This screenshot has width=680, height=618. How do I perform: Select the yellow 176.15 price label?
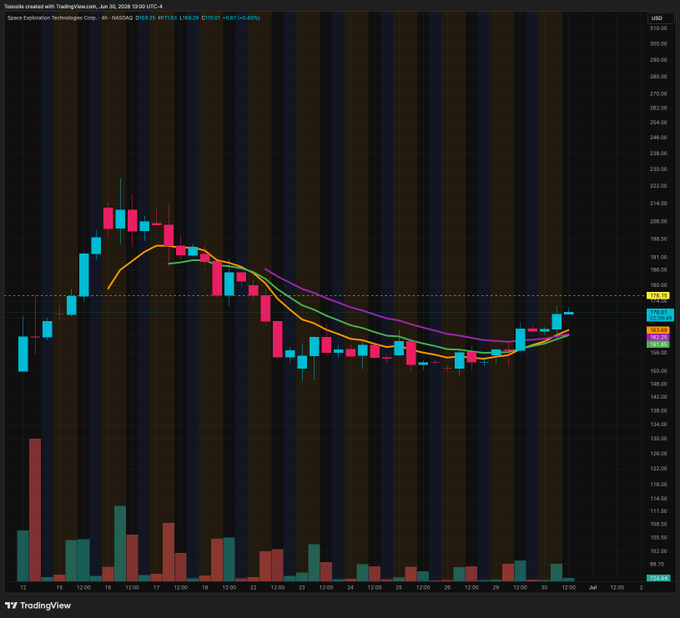[x=658, y=296]
